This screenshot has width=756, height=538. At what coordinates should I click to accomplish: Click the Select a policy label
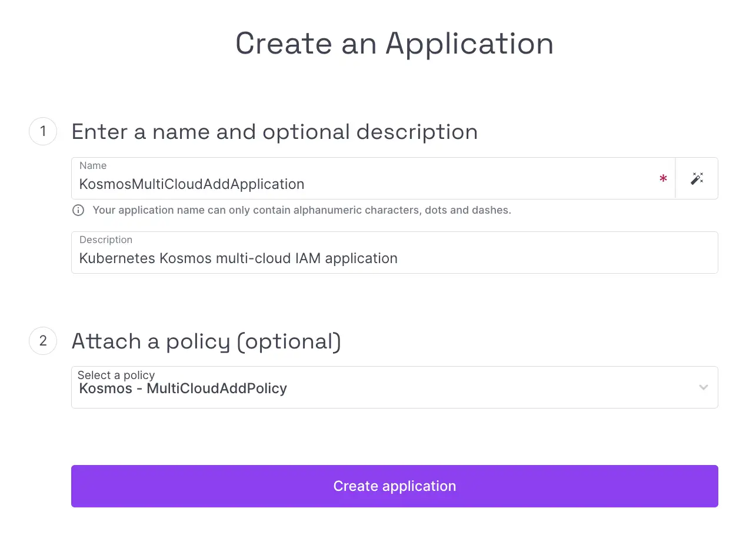click(x=116, y=375)
